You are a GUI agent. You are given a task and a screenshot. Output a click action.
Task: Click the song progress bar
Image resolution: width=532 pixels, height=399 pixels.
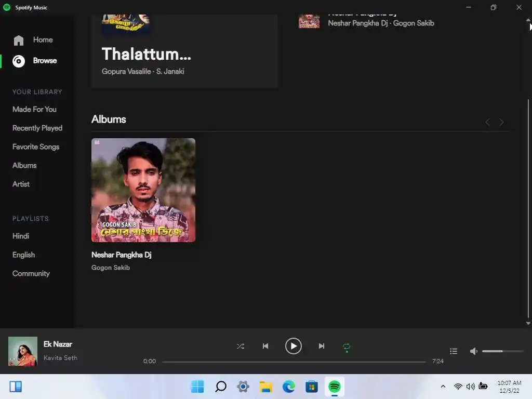click(x=294, y=362)
